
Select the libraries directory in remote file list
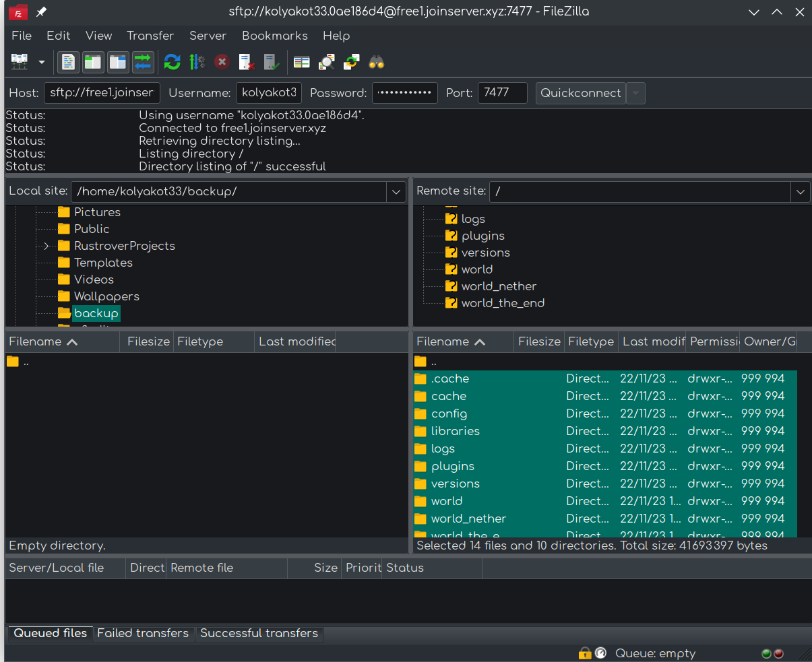coord(605,432)
